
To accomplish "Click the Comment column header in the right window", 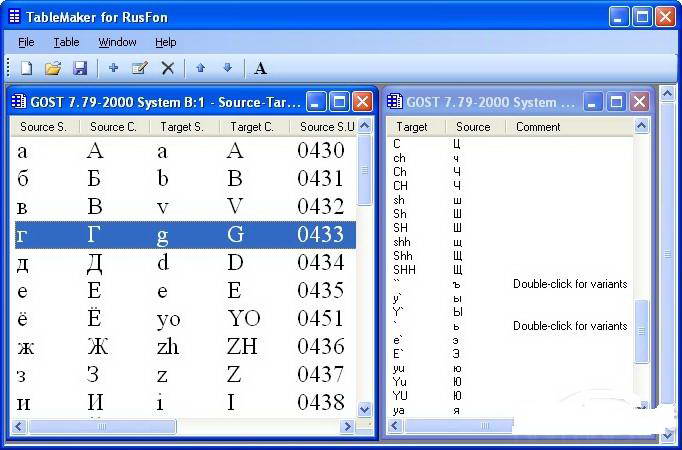I will [x=569, y=127].
